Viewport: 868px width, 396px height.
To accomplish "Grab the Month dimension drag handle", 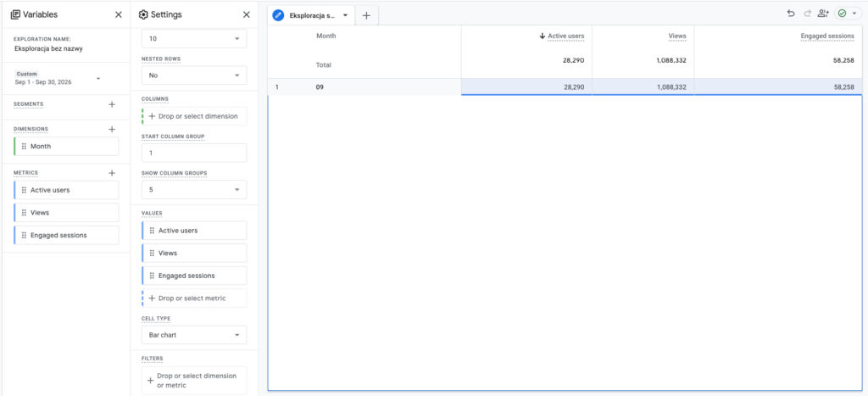I will pyautogui.click(x=24, y=146).
